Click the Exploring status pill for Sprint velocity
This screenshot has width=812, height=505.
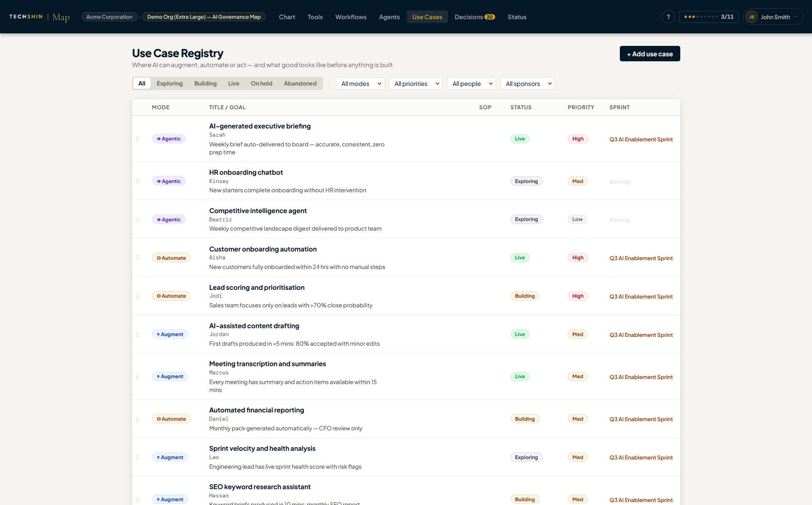click(x=526, y=457)
